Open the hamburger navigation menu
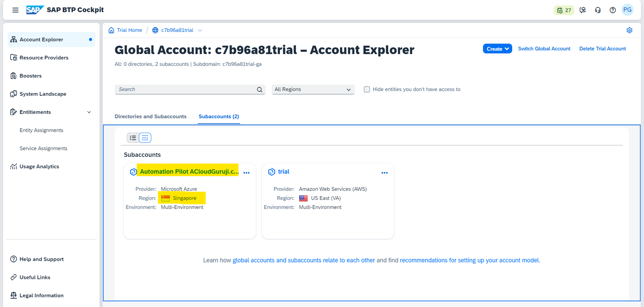The width and height of the screenshot is (644, 307). (x=15, y=10)
